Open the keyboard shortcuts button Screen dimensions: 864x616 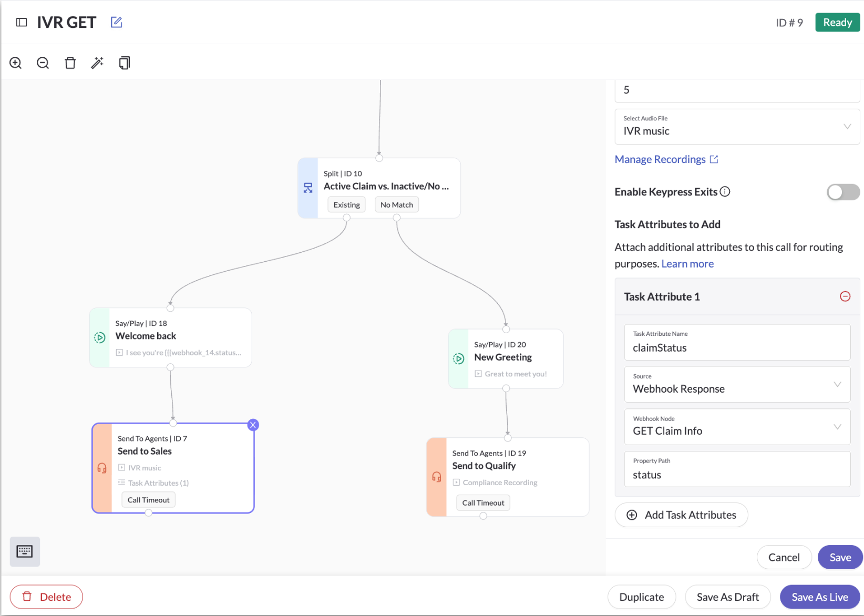[25, 551]
